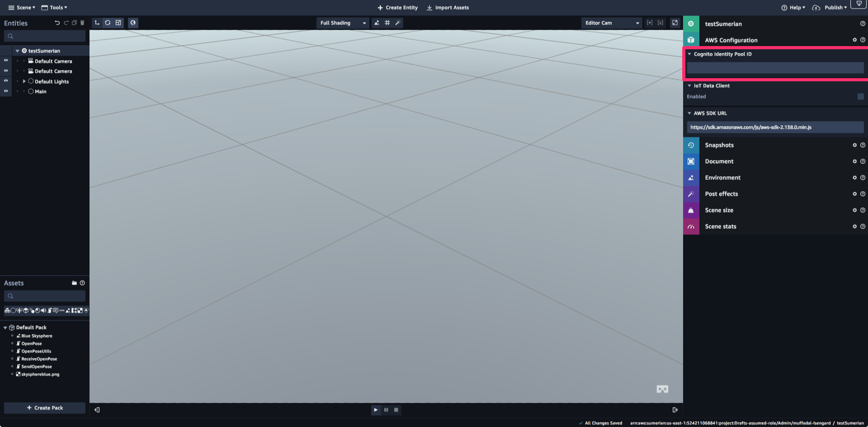The image size is (868, 427).
Task: Click the Create Pack button
Action: 45,408
